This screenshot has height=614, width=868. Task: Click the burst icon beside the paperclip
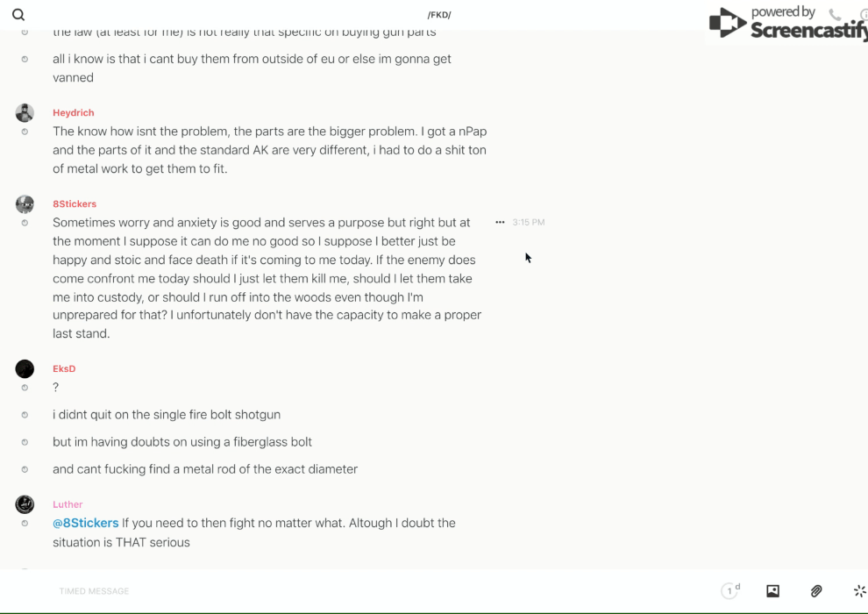coord(859,591)
